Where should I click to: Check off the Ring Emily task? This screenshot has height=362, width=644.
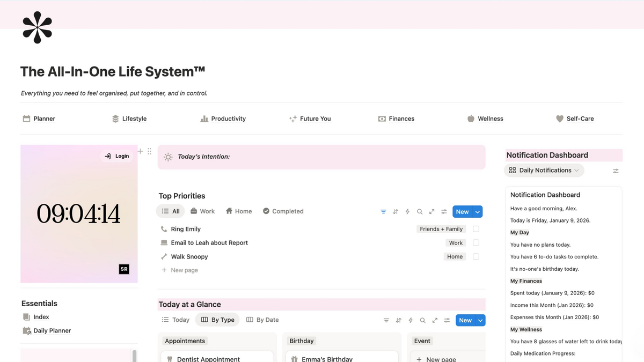click(x=476, y=229)
